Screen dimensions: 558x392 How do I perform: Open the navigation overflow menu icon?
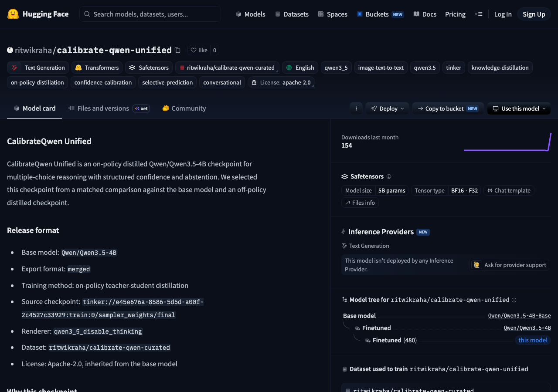point(478,14)
